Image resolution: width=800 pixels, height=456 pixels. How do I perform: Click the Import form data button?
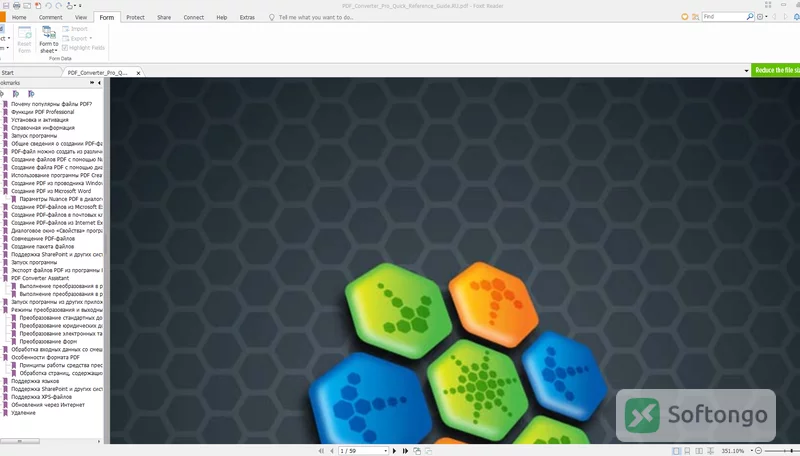pos(75,29)
